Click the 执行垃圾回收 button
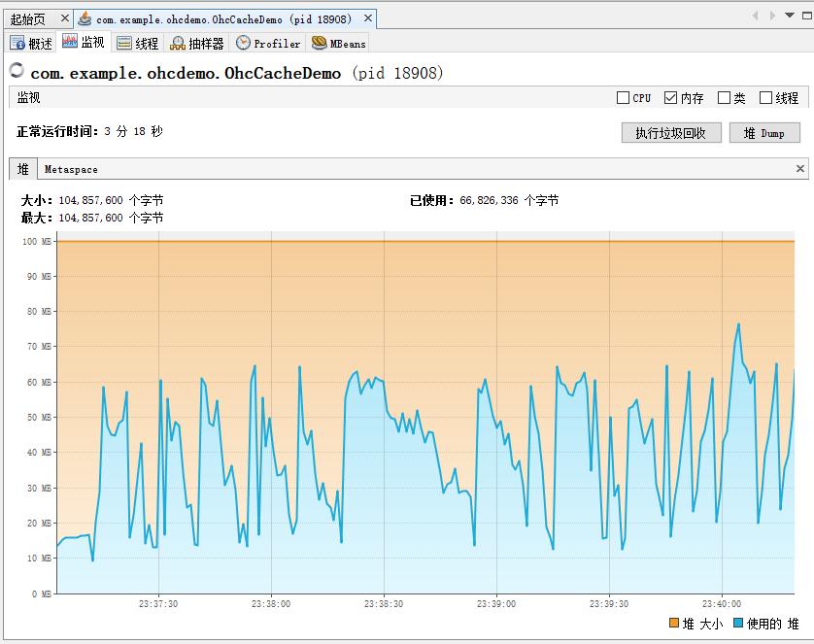This screenshot has width=814, height=644. [x=671, y=132]
